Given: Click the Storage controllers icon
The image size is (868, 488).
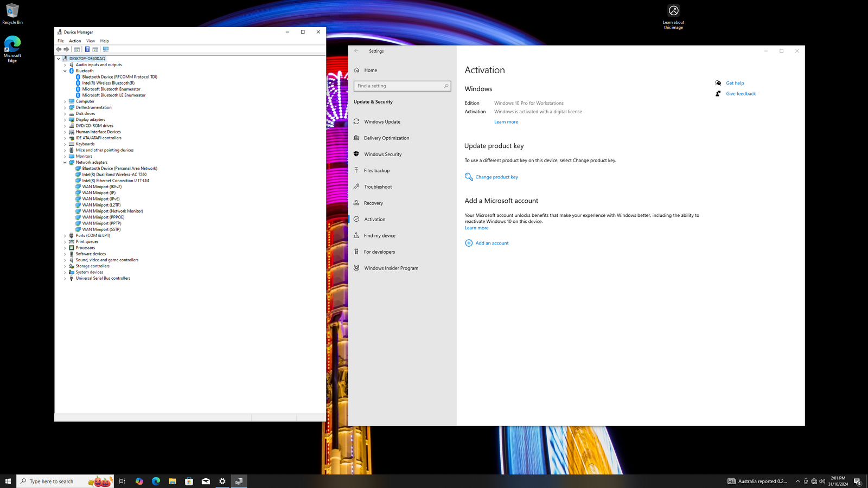Looking at the screenshot, I should (72, 266).
